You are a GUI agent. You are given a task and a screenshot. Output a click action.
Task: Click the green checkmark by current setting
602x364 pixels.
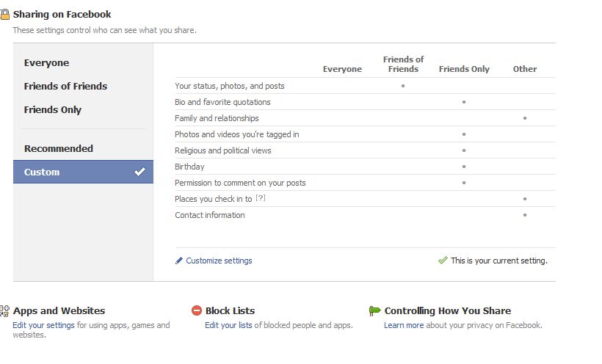(443, 261)
